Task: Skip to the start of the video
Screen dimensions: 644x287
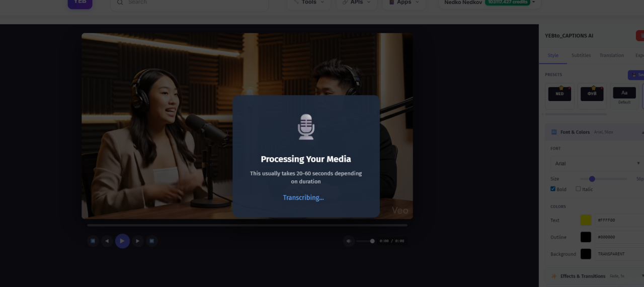Action: (93, 241)
